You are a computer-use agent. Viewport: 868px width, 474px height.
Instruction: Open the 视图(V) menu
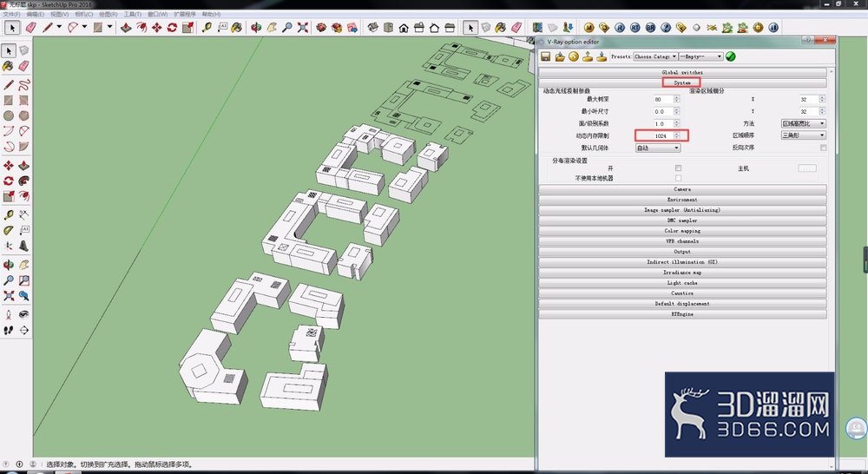(x=59, y=14)
